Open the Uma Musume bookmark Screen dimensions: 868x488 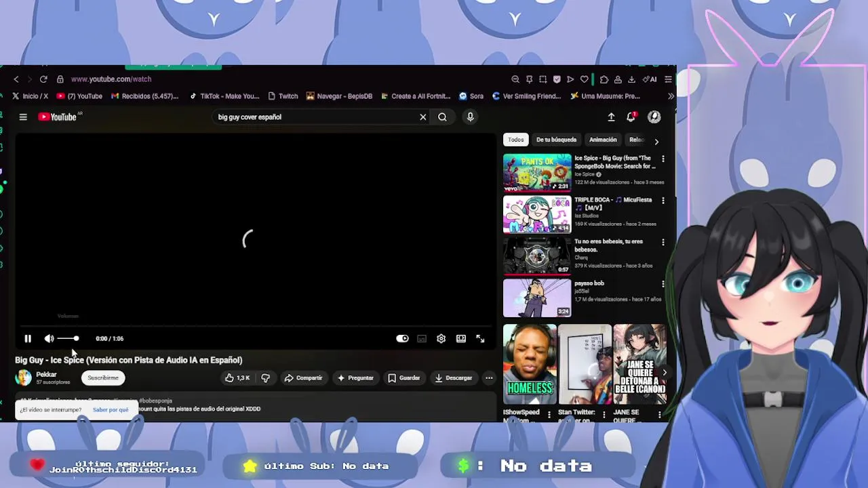605,96
